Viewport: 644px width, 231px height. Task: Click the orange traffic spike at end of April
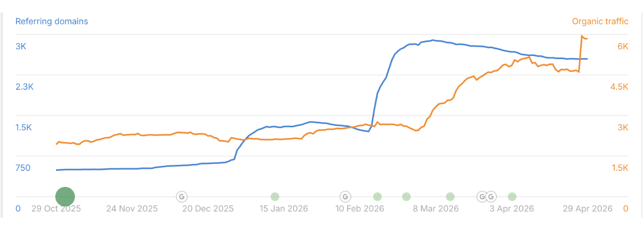tap(582, 36)
